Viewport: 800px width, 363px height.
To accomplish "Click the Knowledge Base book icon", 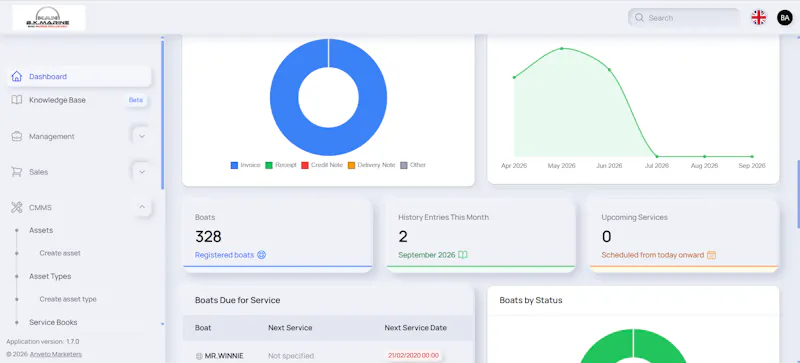I will [17, 100].
